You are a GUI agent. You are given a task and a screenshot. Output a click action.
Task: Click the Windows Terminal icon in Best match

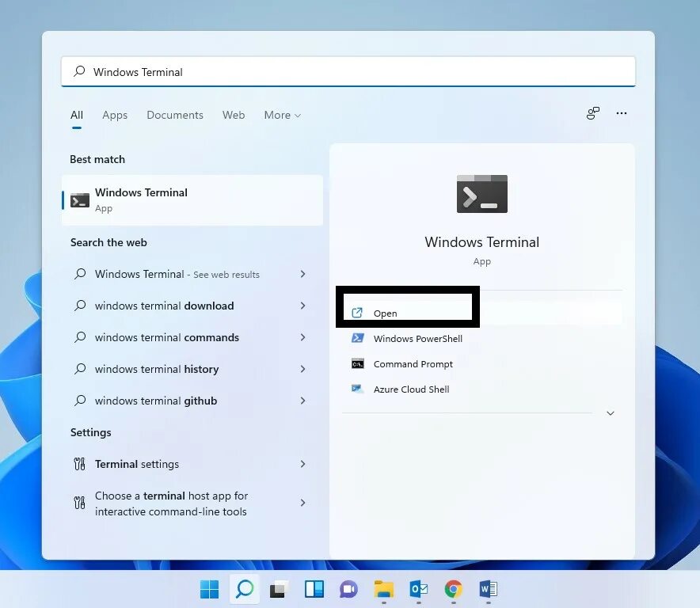tap(80, 200)
